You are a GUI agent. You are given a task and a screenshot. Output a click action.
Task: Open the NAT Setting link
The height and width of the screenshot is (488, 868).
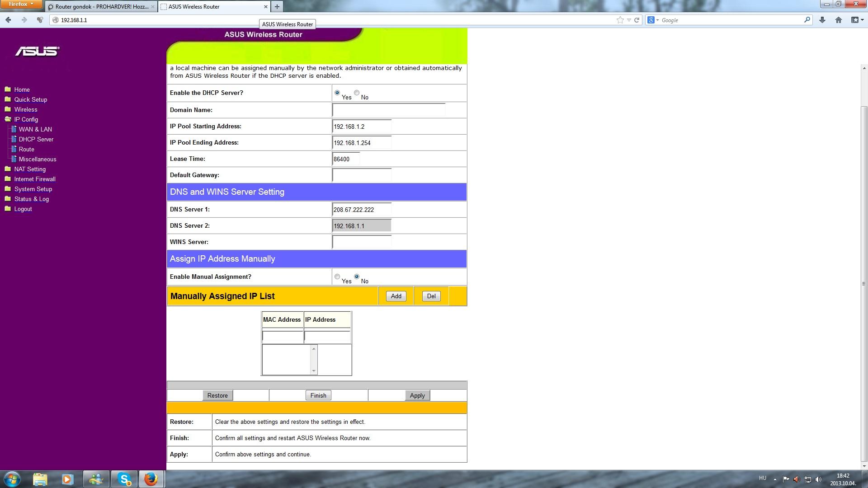[x=30, y=169]
